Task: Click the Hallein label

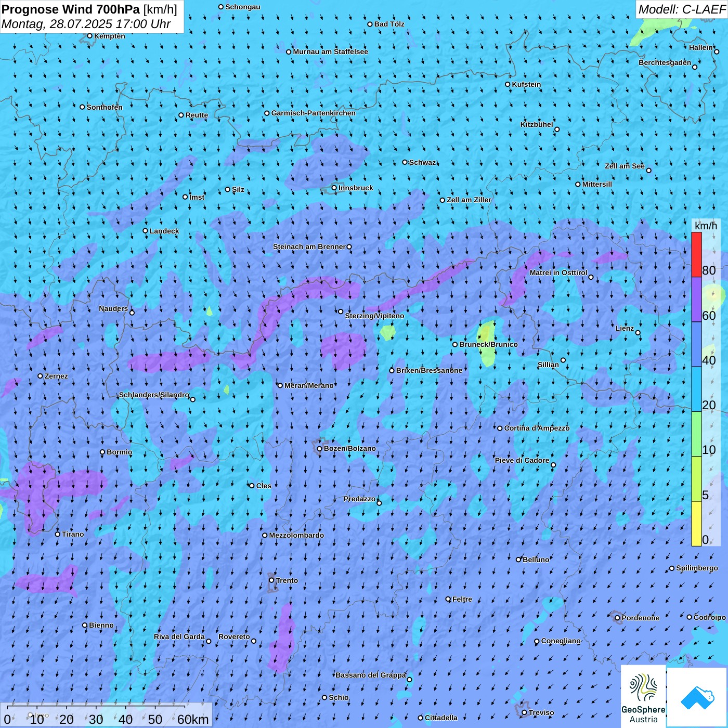Action: point(701,47)
